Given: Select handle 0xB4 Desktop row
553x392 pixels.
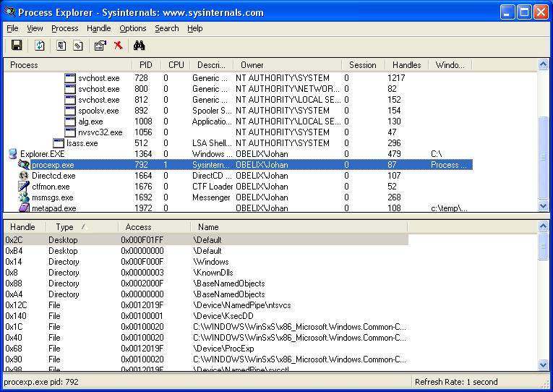Looking at the screenshot, I should click(x=206, y=251).
